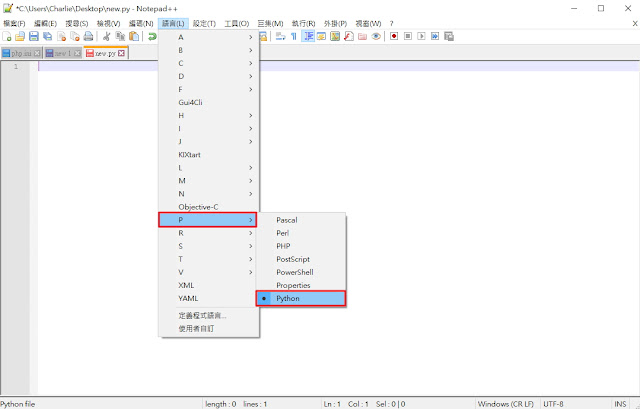Screen dimensions: 640x409
Task: Choose Gui4Cli from the language menu
Action: pyautogui.click(x=209, y=102)
